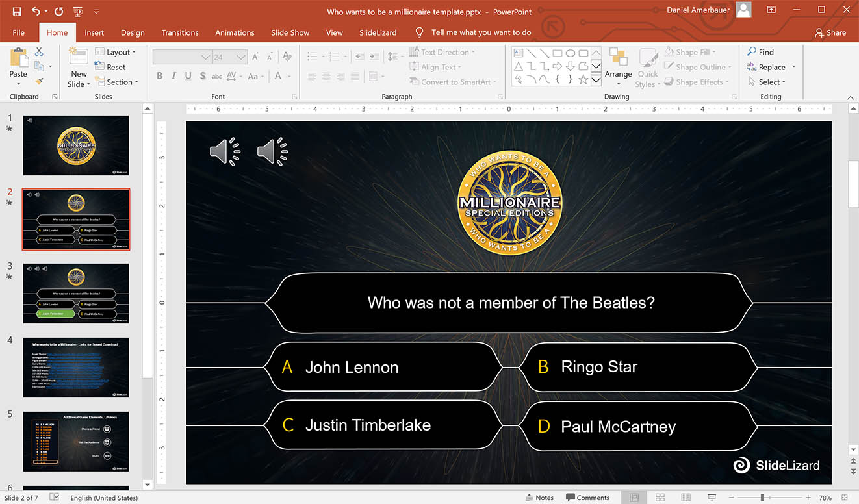Click the zoom in plus button
859x504 pixels.
(810, 498)
